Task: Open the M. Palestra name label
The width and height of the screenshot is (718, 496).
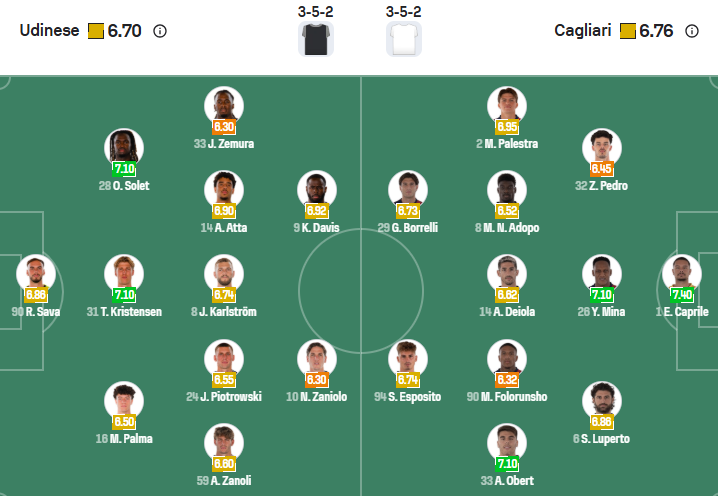Action: pos(507,144)
